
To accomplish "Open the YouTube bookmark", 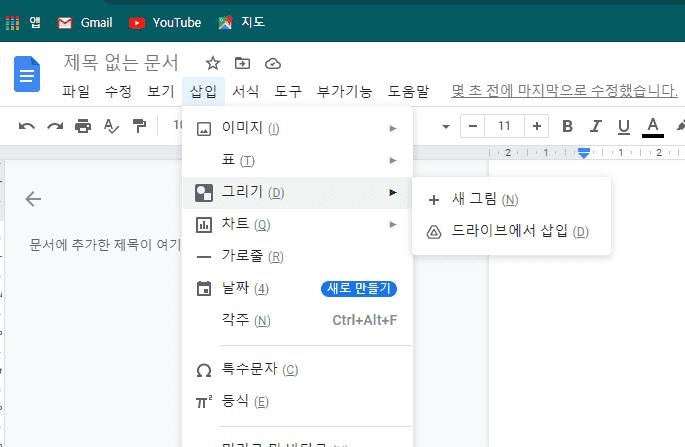I will tap(165, 23).
